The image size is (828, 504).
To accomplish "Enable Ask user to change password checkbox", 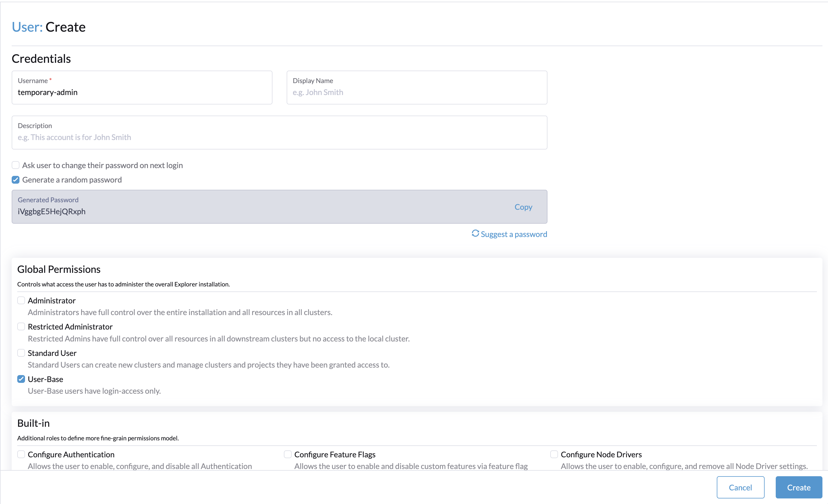I will pyautogui.click(x=16, y=165).
